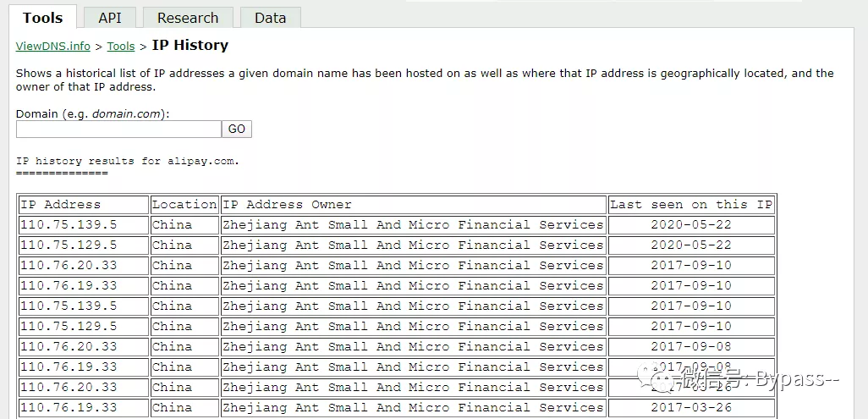
Task: Click the 2020-05-22 date for 110.75.139.5
Action: click(x=691, y=225)
